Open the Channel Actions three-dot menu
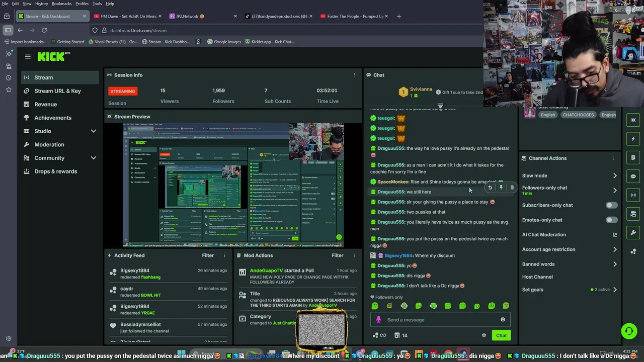This screenshot has height=362, width=644. (613, 158)
